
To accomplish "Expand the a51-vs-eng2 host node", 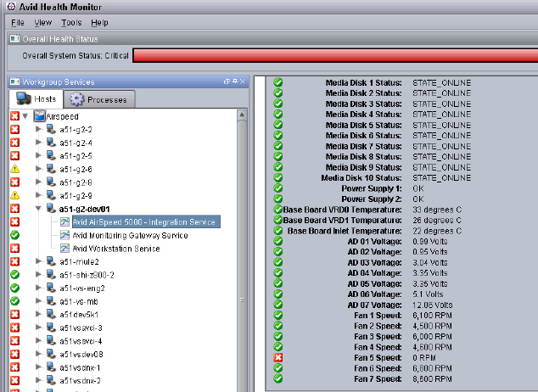I will point(38,288).
